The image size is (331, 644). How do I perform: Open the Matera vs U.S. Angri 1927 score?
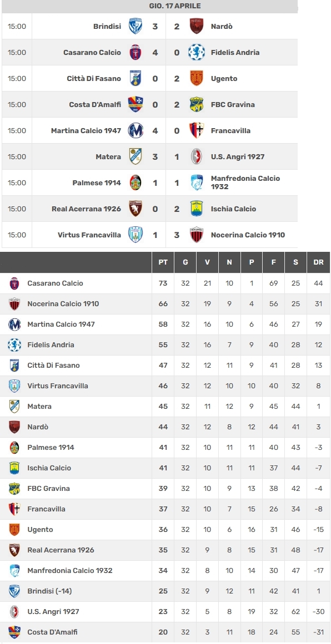click(165, 156)
